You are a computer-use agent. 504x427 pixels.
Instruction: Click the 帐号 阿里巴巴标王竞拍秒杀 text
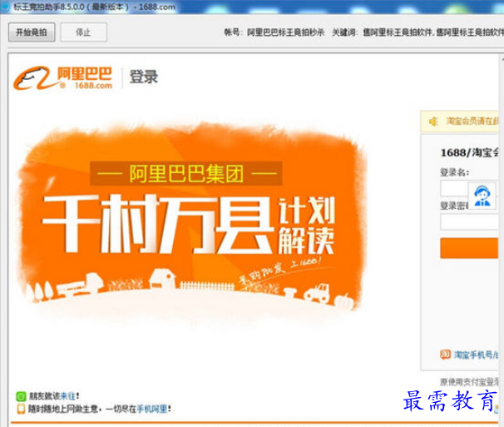coord(274,32)
